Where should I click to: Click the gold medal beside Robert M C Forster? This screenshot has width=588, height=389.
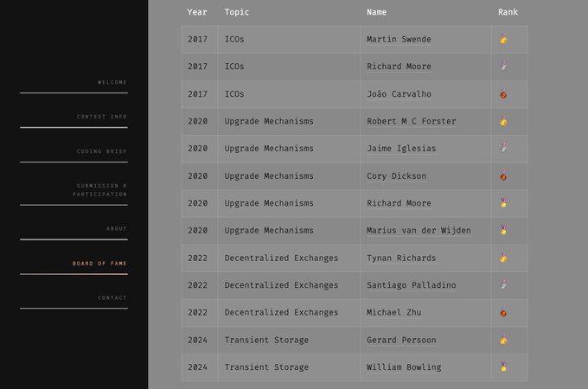coord(503,121)
